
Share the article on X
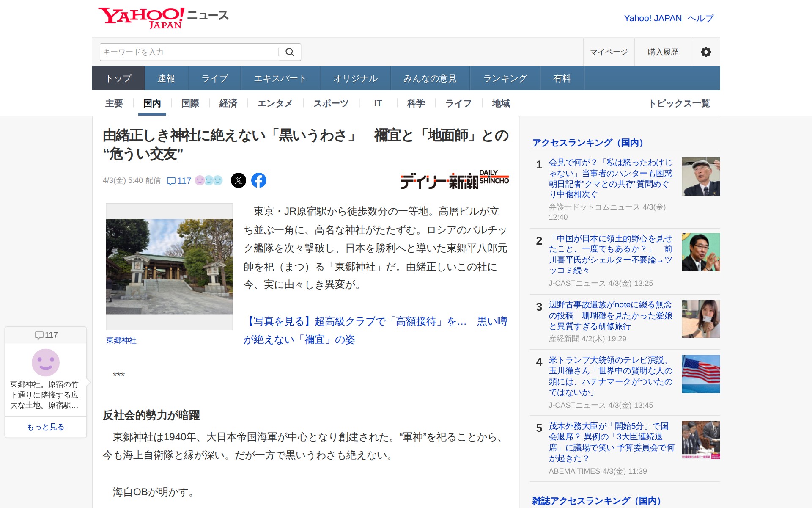point(239,180)
